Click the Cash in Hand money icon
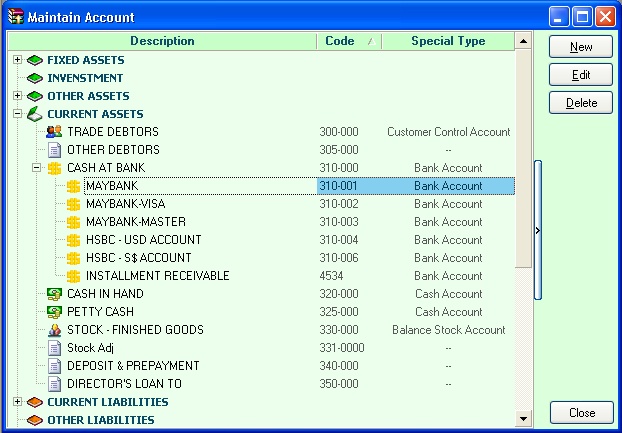This screenshot has width=622, height=433. coord(55,294)
